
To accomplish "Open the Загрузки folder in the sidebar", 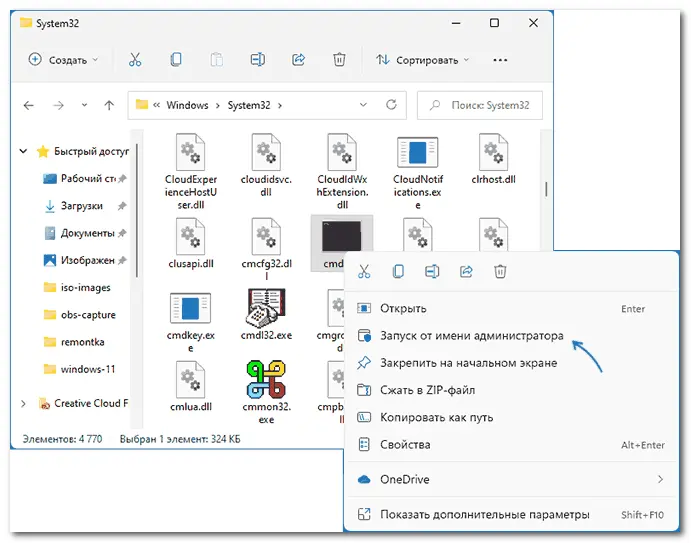I will tap(81, 206).
